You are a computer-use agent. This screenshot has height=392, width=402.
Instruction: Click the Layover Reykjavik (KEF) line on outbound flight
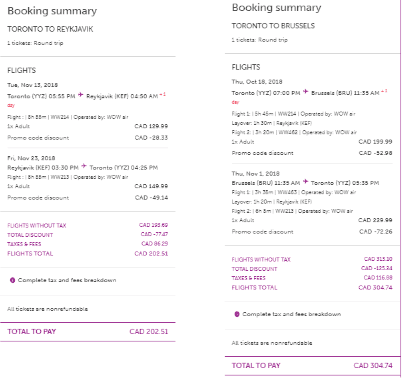coord(272,123)
